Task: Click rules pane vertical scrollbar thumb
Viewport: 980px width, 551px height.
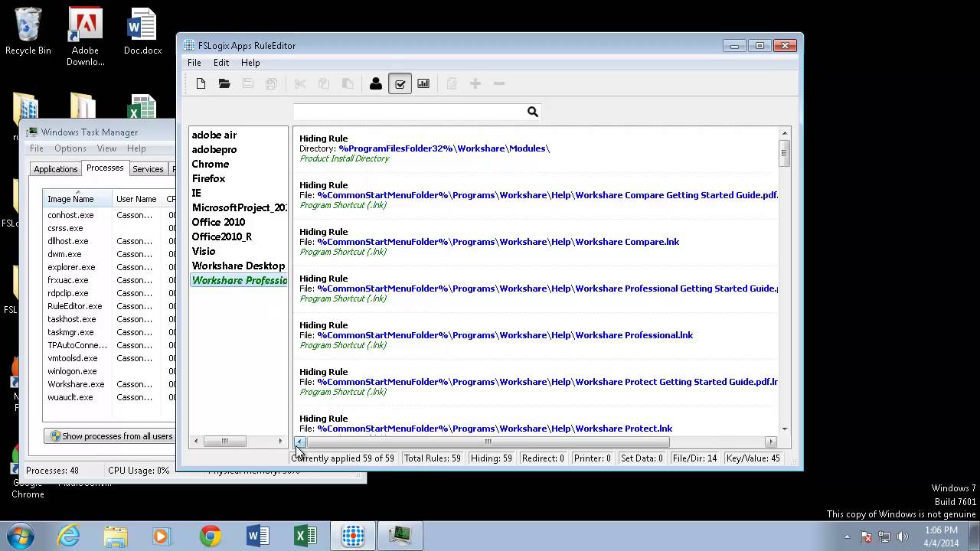Action: pos(784,152)
